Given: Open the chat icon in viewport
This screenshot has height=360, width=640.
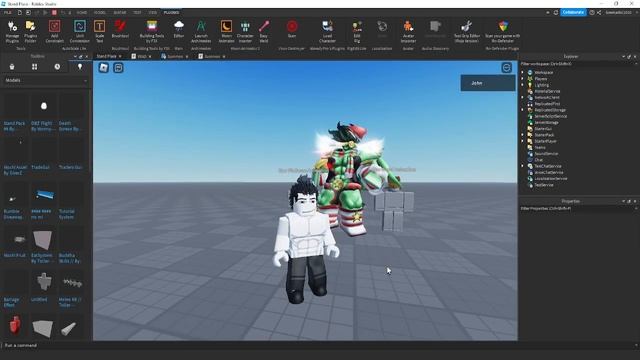Looking at the screenshot, I should (x=118, y=68).
